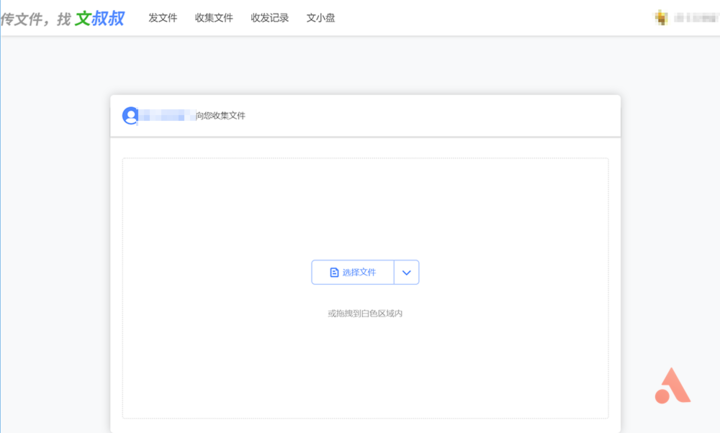Open the 收发记录 history page
This screenshot has width=720, height=433.
(270, 18)
